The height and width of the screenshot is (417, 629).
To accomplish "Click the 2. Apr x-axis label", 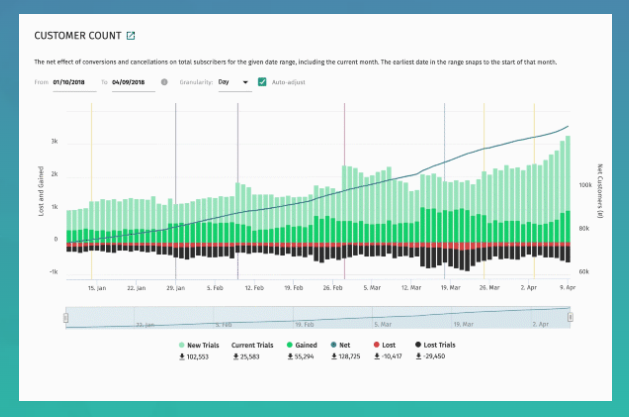I will pyautogui.click(x=529, y=287).
